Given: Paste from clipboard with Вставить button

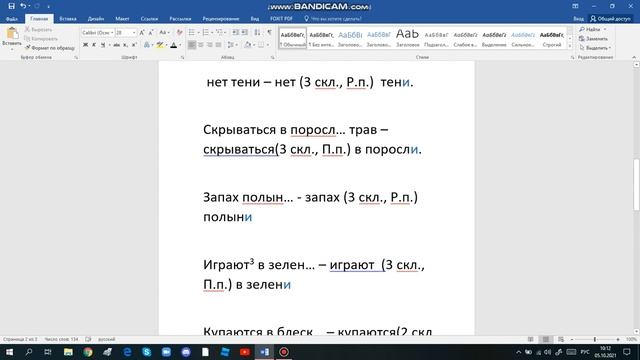Looking at the screenshot, I should pos(12,38).
